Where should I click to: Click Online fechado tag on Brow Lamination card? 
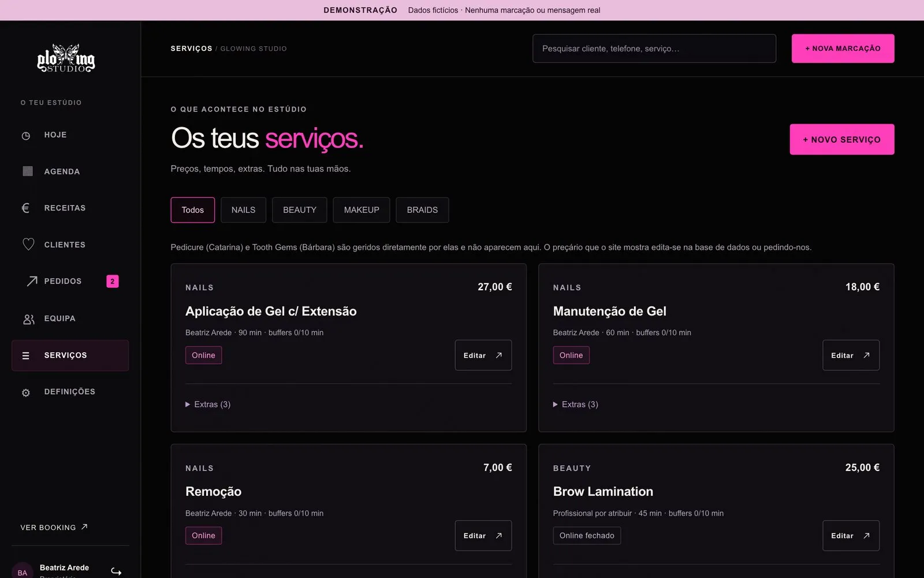[x=587, y=536]
